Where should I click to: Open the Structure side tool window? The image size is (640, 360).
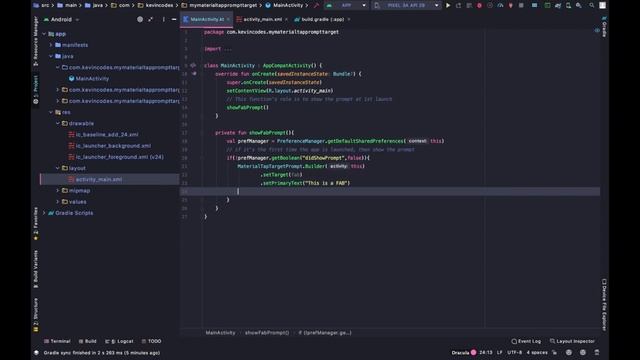36,315
